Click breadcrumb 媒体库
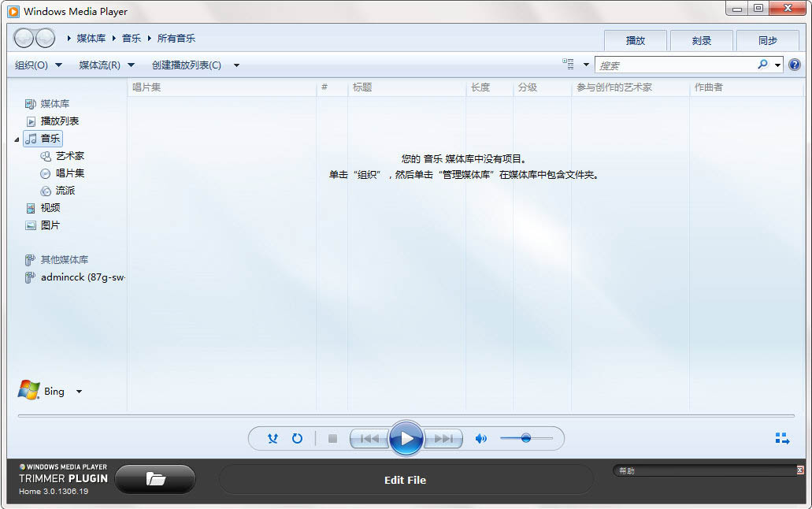The width and height of the screenshot is (812, 509). coord(91,39)
